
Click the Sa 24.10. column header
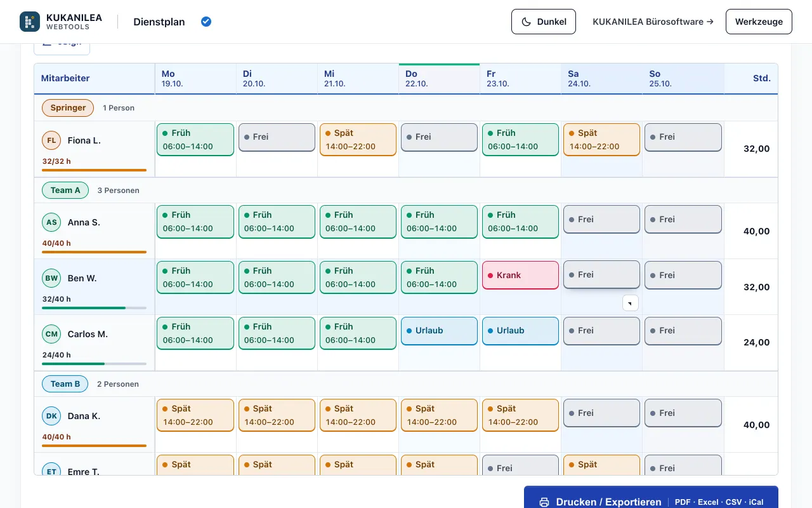(601, 79)
